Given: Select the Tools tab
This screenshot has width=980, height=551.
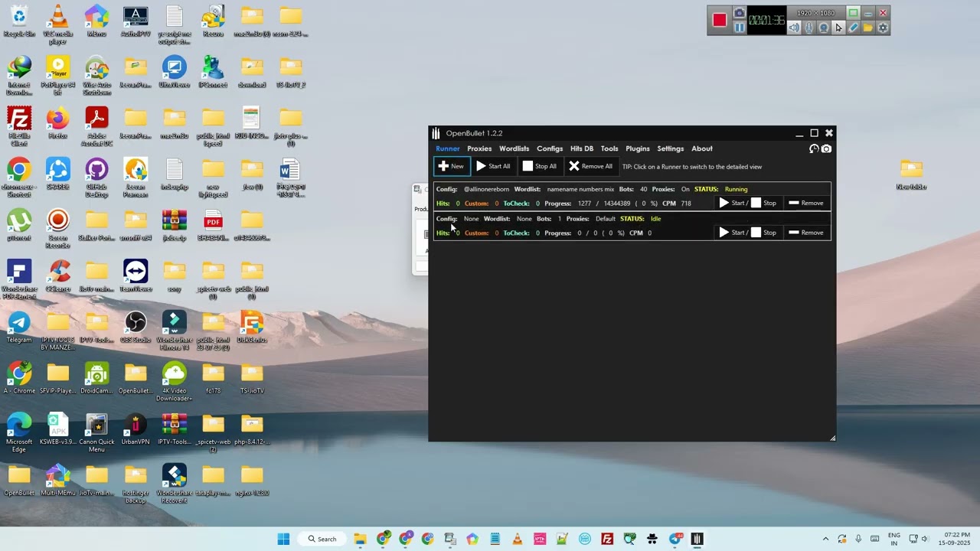Looking at the screenshot, I should click(609, 148).
